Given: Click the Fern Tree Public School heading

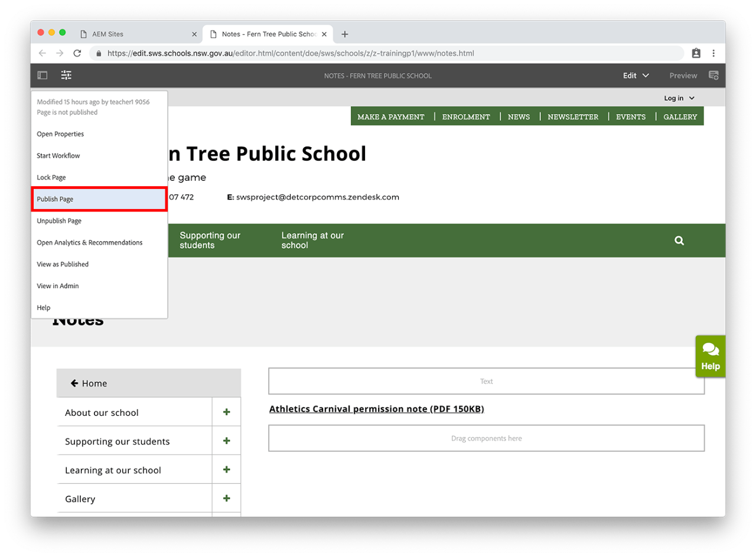Looking at the screenshot, I should pos(268,154).
